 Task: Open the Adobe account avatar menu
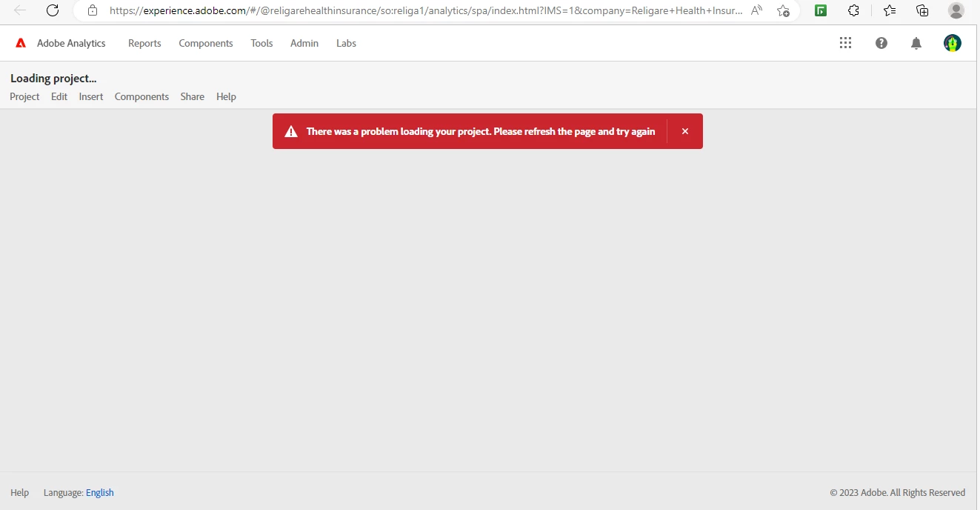[x=953, y=43]
